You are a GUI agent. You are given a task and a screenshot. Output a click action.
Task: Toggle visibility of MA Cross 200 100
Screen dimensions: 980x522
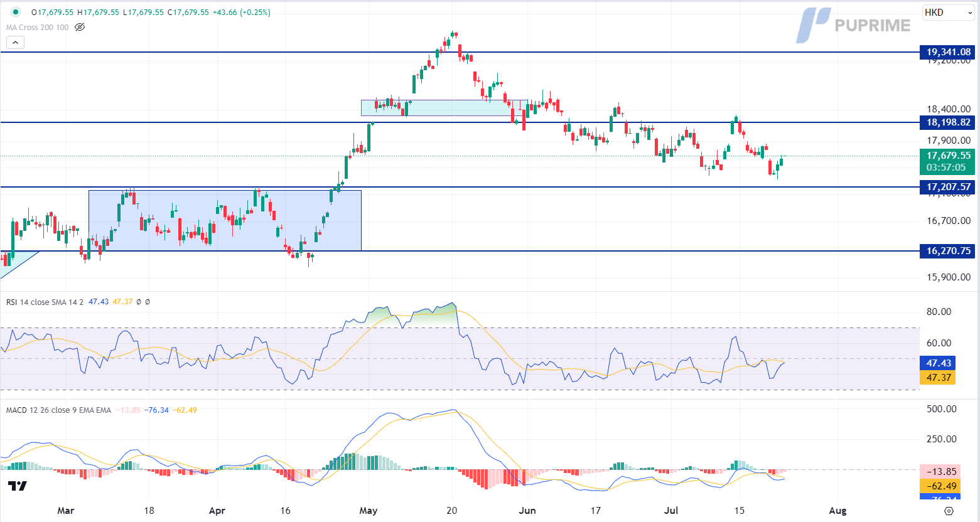[x=80, y=27]
